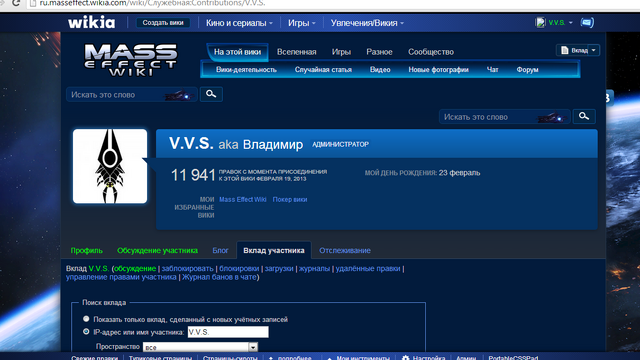Focus the right Искать это слово field
The image size is (640, 360).
[x=504, y=117]
